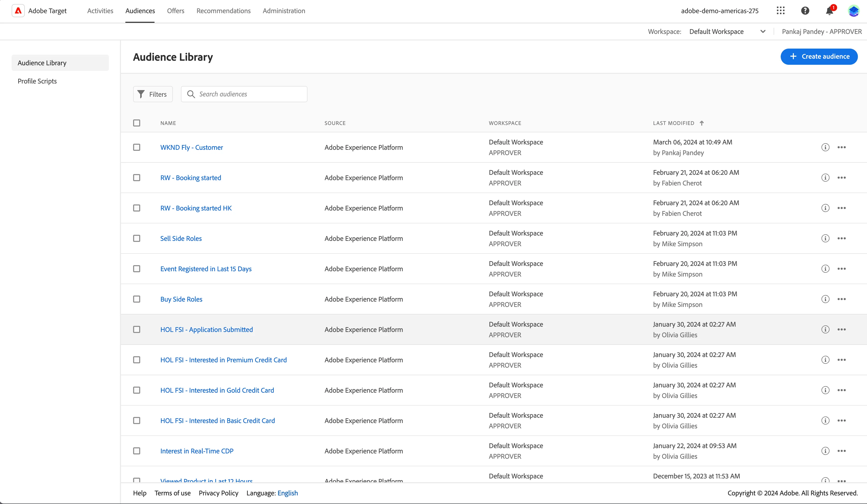The width and height of the screenshot is (867, 504).
Task: Click the Adobe Target logo icon
Action: [18, 11]
